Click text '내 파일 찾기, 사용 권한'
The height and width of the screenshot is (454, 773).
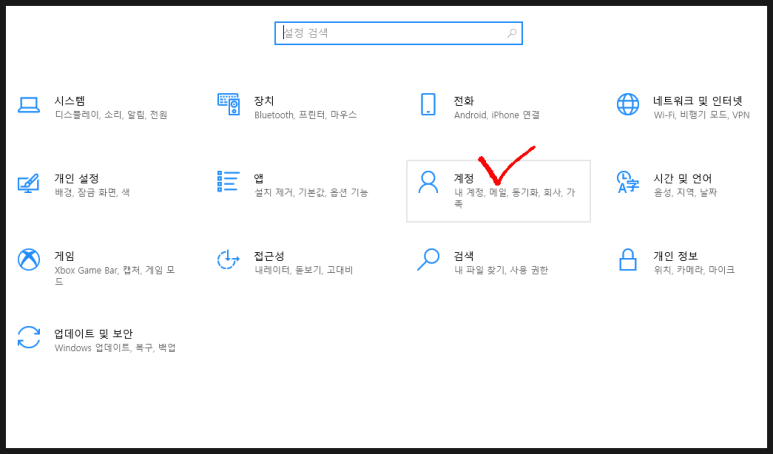coord(501,270)
